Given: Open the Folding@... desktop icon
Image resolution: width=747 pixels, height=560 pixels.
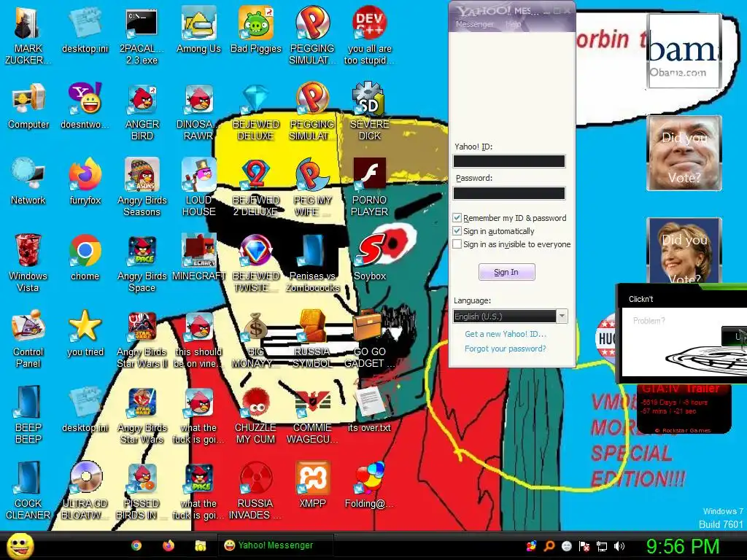Looking at the screenshot, I should (x=370, y=484).
